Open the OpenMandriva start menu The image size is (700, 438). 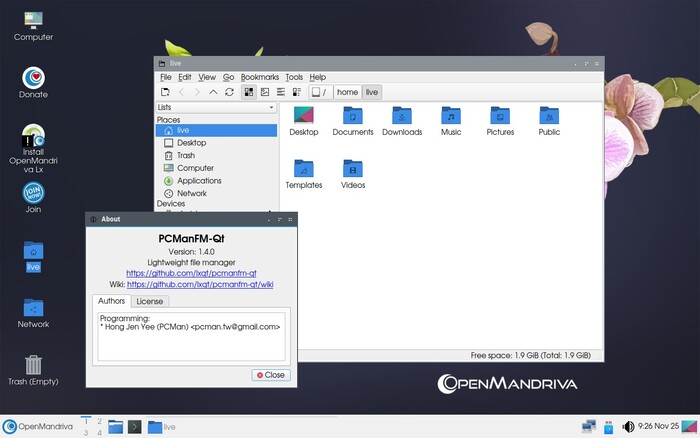pos(37,427)
